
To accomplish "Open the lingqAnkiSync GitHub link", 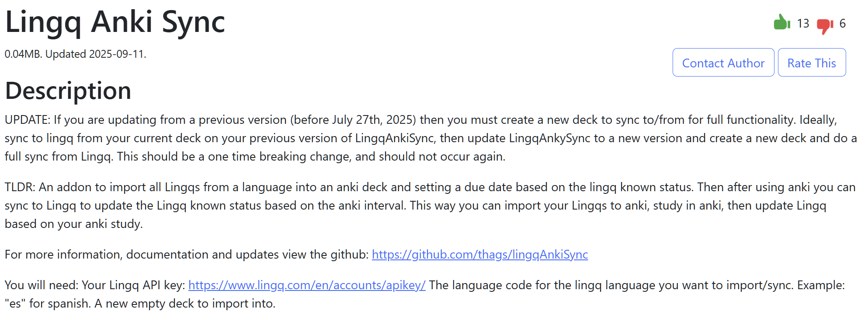I will (x=479, y=255).
